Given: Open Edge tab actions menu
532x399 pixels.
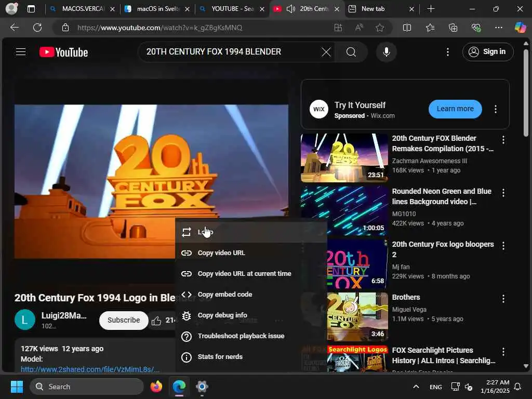Looking at the screenshot, I should pyautogui.click(x=31, y=9).
